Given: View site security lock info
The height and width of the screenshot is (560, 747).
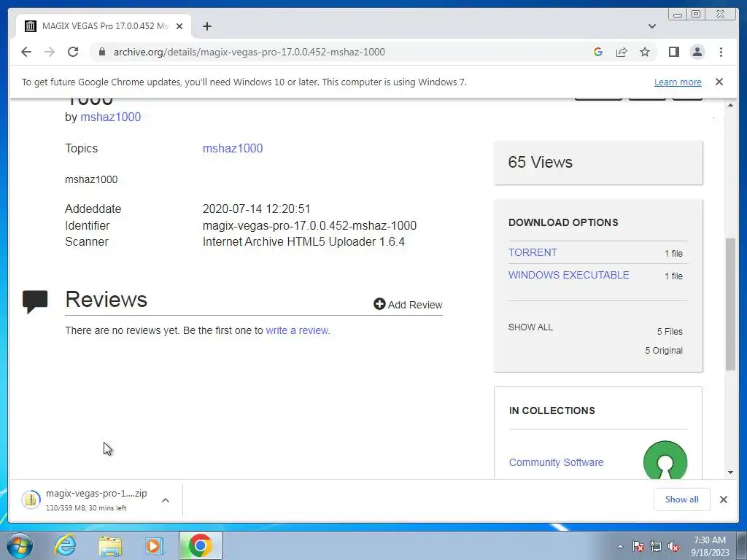Looking at the screenshot, I should (x=102, y=52).
